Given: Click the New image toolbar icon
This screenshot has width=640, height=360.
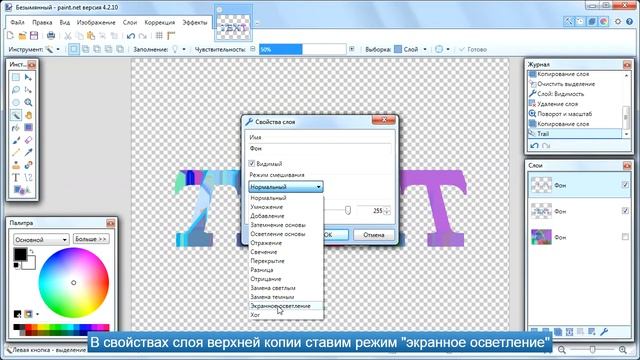Looking at the screenshot, I should 11,36.
